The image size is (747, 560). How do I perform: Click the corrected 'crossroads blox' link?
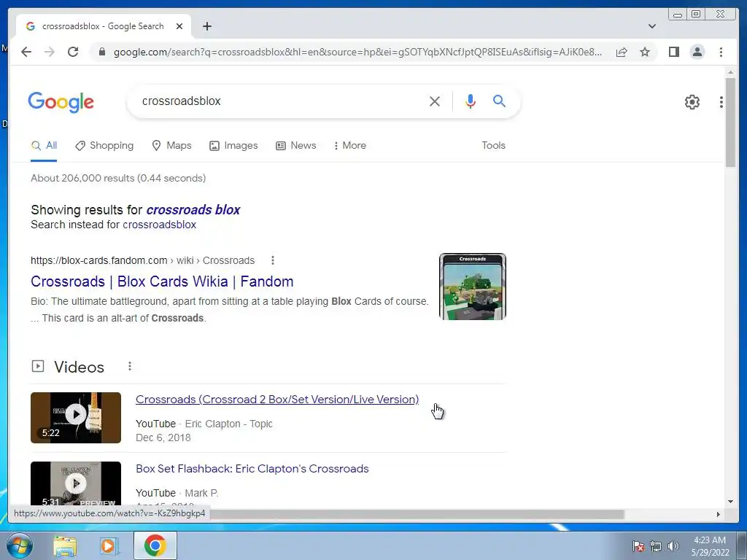(x=193, y=209)
